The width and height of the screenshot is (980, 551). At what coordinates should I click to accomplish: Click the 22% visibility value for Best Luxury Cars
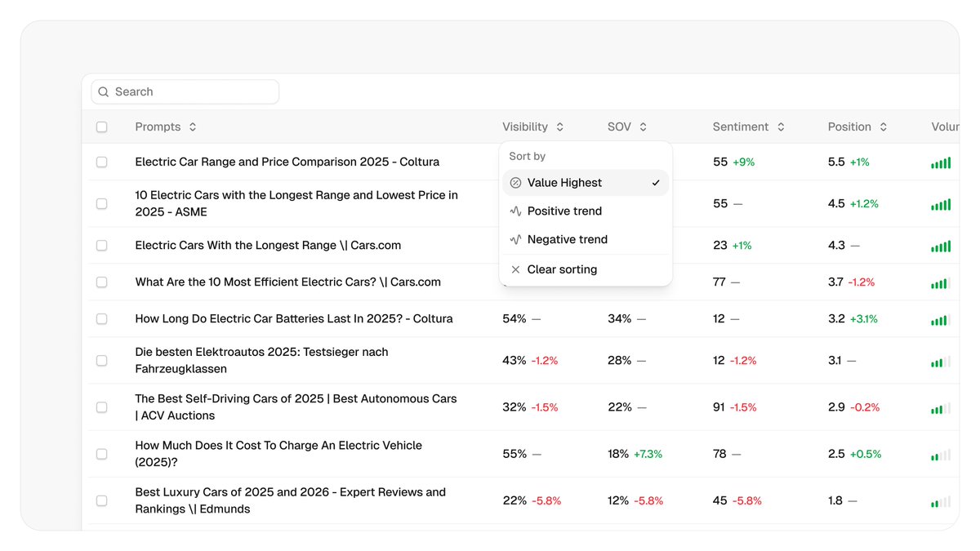tap(514, 500)
